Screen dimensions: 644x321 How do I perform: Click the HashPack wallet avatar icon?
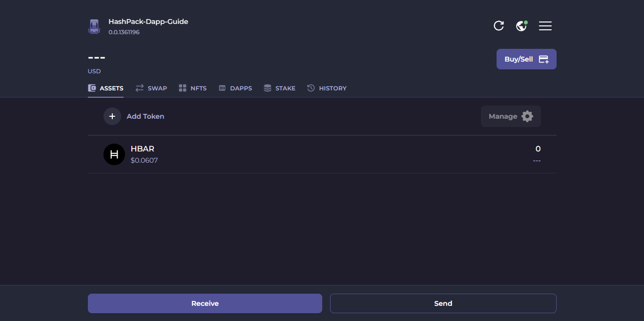[94, 26]
